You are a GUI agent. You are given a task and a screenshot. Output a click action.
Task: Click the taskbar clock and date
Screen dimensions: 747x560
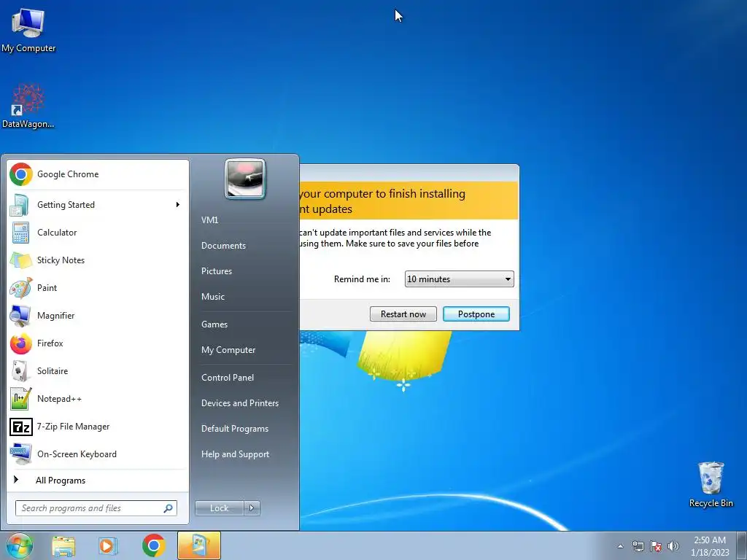pos(710,546)
